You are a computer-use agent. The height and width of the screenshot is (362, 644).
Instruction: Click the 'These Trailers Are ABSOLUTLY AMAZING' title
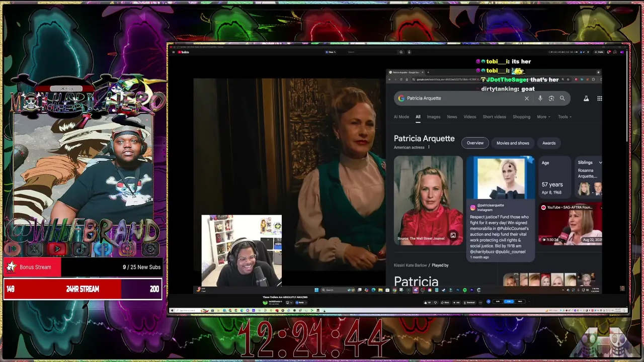pos(285,297)
